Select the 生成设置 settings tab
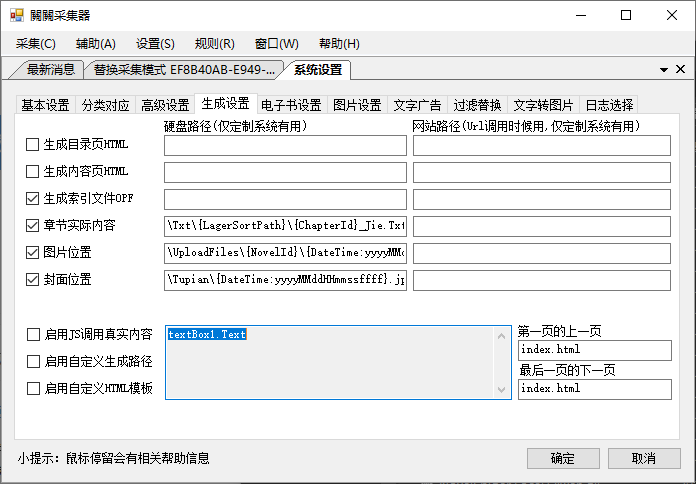Image resolution: width=696 pixels, height=484 pixels. [x=225, y=104]
